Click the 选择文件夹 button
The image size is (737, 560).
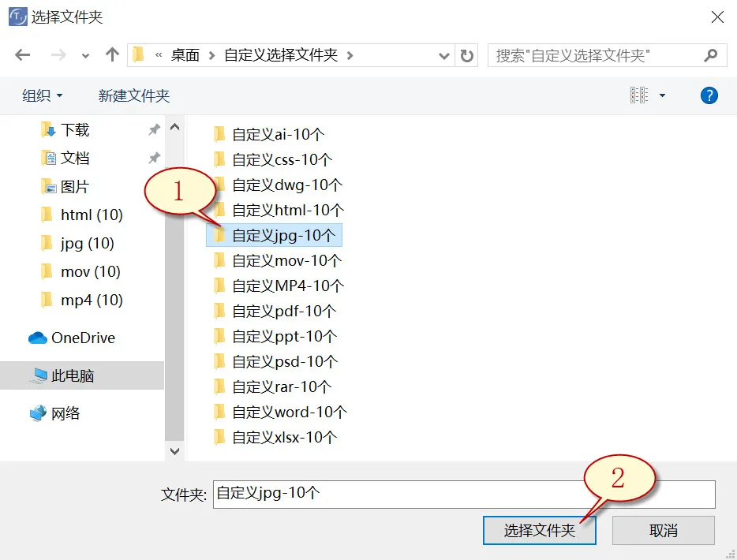[539, 530]
